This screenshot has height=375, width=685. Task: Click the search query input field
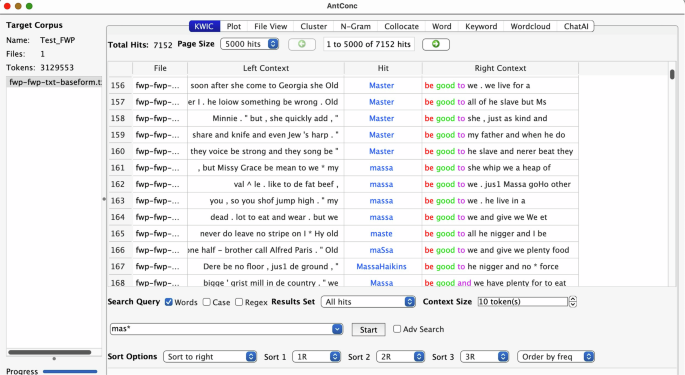221,329
